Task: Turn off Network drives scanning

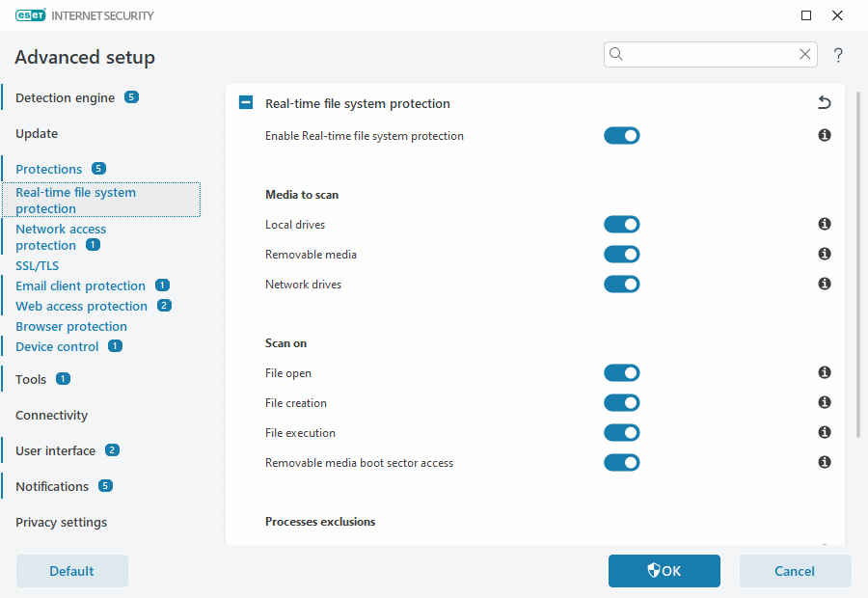Action: [621, 285]
